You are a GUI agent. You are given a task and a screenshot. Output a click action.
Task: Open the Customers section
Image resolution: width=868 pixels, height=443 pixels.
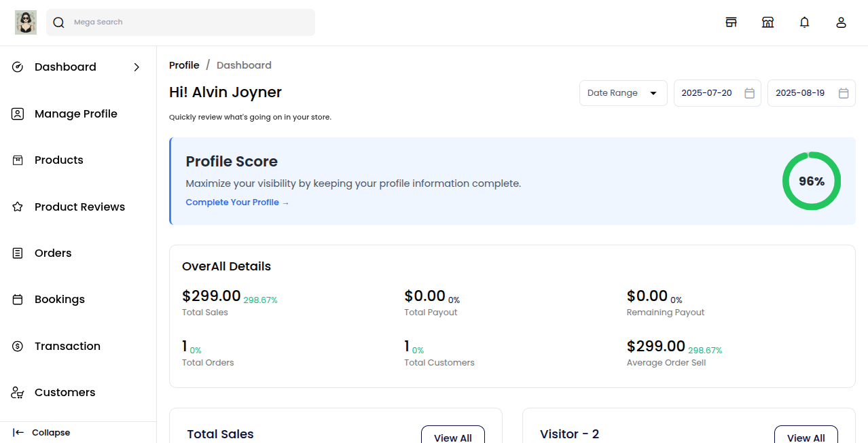(64, 392)
